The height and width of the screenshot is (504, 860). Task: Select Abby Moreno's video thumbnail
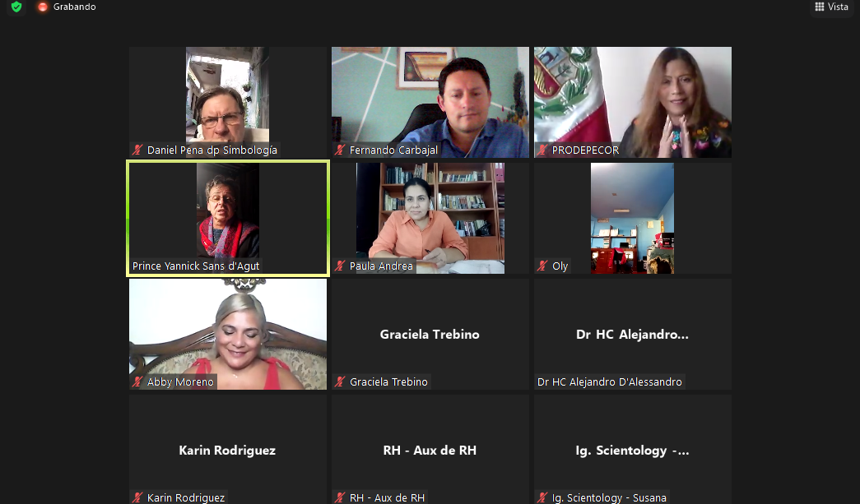[x=228, y=334]
